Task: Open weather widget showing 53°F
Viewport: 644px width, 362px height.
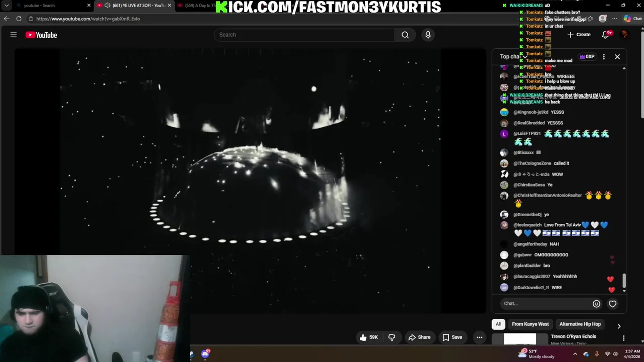Action: (x=537, y=354)
